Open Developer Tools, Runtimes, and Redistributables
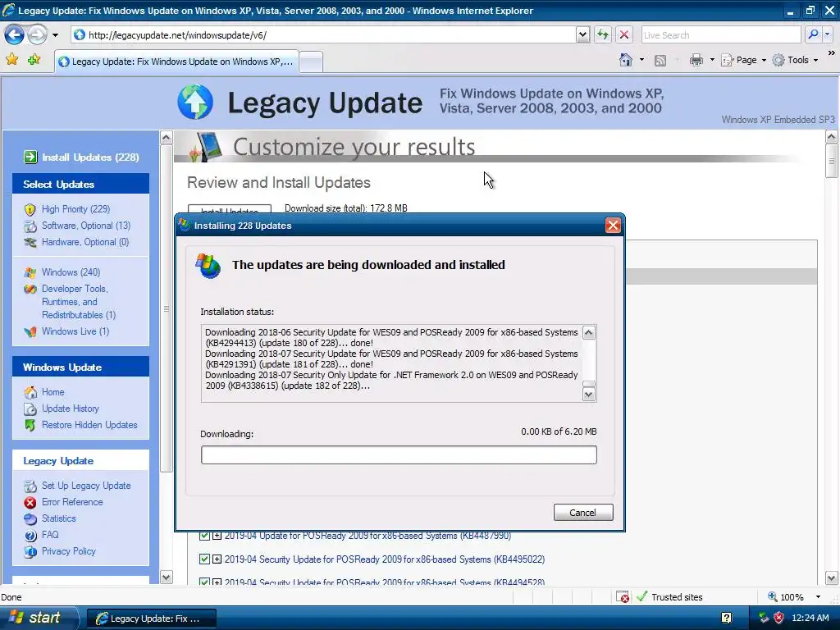840x630 pixels. tap(78, 302)
